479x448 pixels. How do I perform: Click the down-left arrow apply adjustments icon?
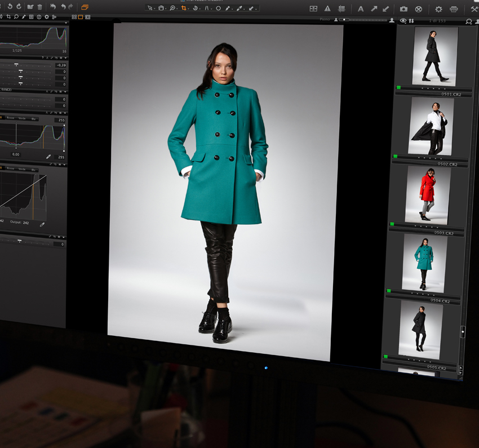(386, 9)
